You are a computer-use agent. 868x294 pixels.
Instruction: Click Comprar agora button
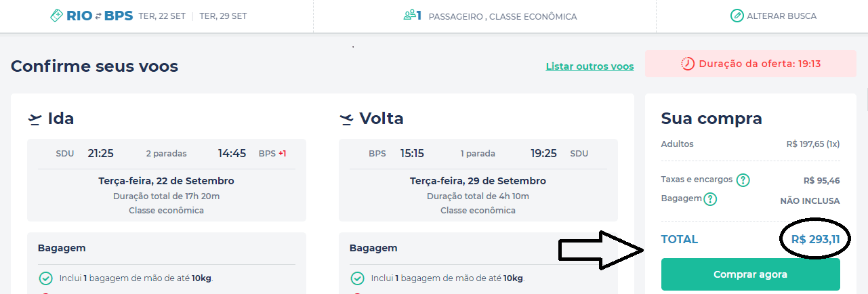point(750,274)
